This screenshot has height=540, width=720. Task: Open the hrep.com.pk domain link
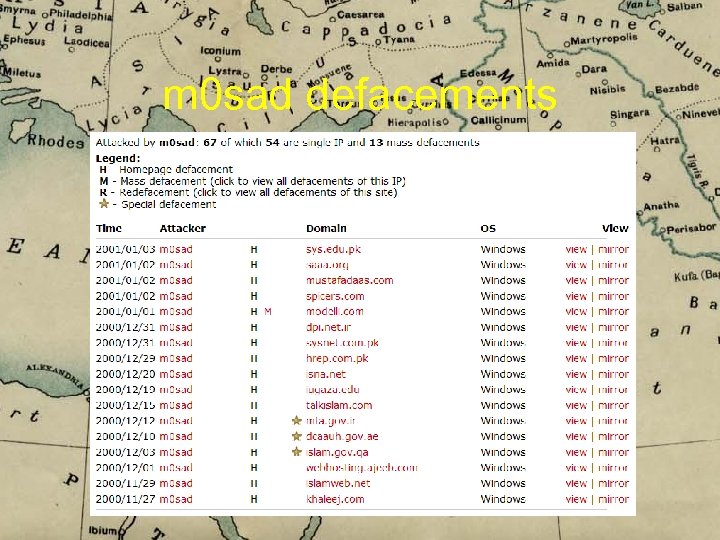[337, 358]
